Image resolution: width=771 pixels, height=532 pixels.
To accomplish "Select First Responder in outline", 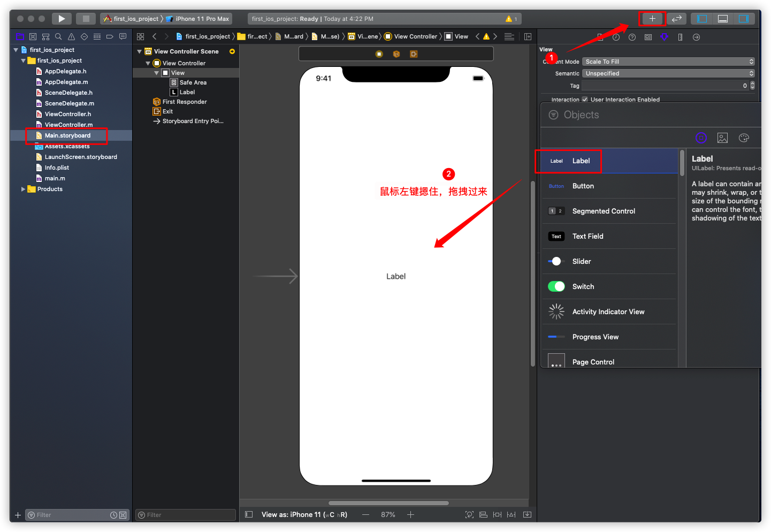I will click(x=185, y=102).
